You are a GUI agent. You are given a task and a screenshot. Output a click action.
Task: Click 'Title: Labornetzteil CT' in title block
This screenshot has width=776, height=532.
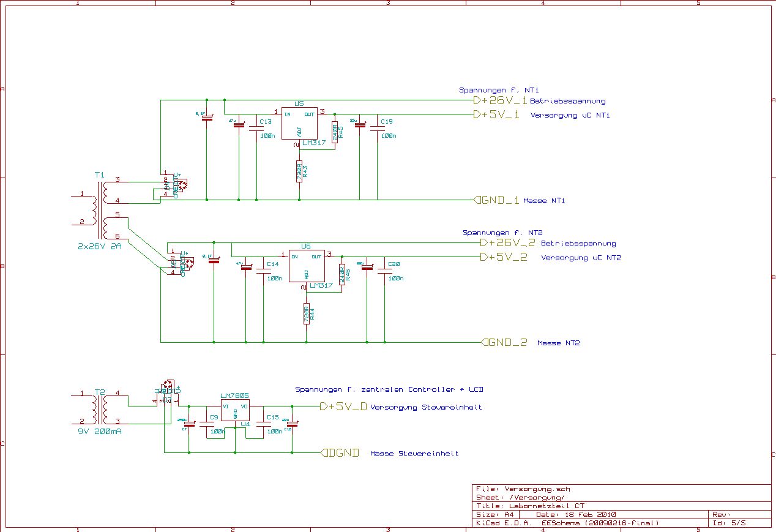click(x=530, y=506)
